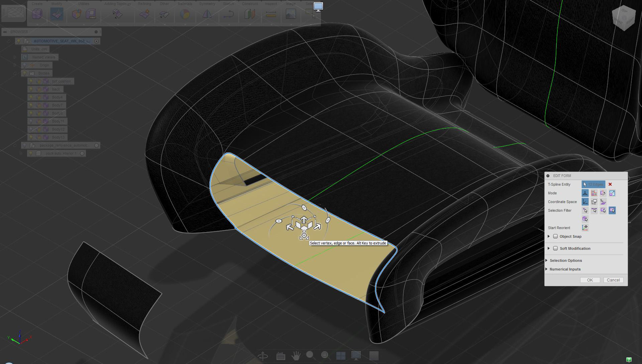642x364 pixels.
Task: Open the Modify menu in the toolbar
Action: [57, 4]
